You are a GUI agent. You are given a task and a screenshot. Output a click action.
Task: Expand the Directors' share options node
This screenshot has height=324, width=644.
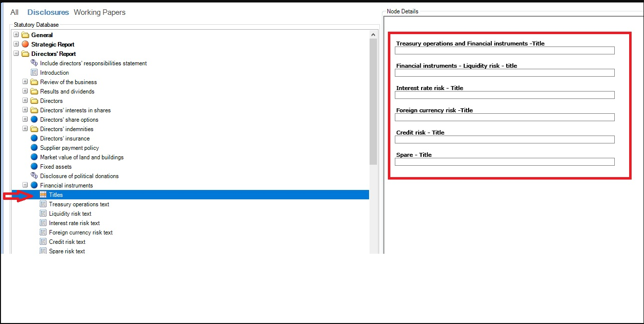pos(25,120)
